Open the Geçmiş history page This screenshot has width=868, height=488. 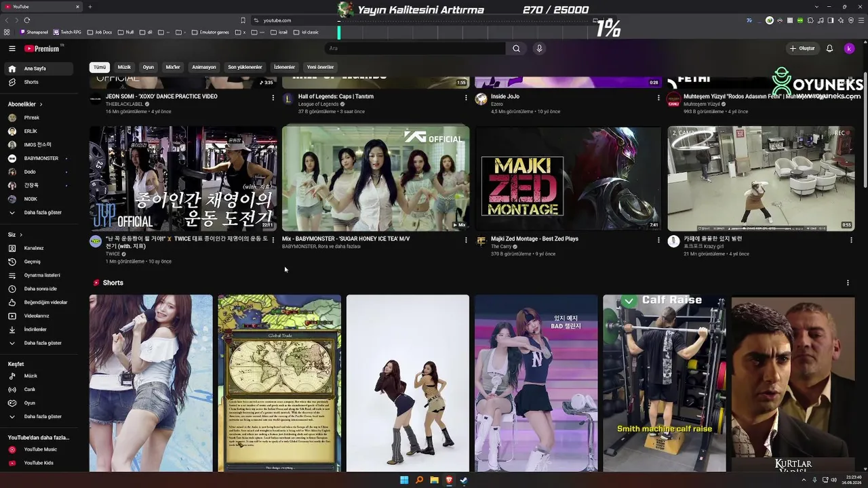click(x=40, y=262)
